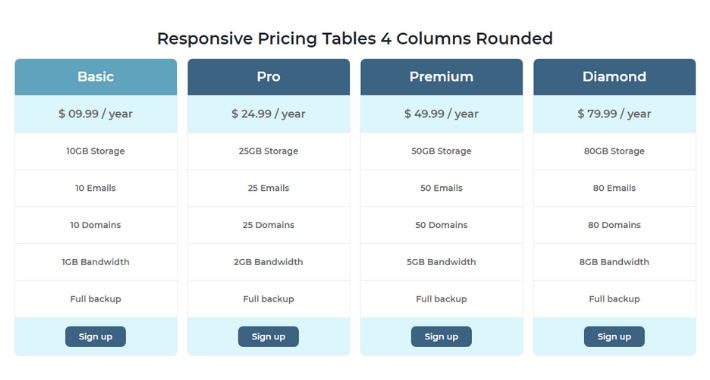Click the $ 49.99 / year price
This screenshot has width=710, height=380.
441,114
